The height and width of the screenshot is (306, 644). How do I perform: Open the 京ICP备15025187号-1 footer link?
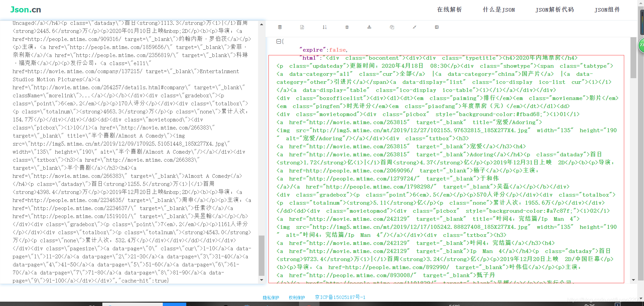coord(340,297)
